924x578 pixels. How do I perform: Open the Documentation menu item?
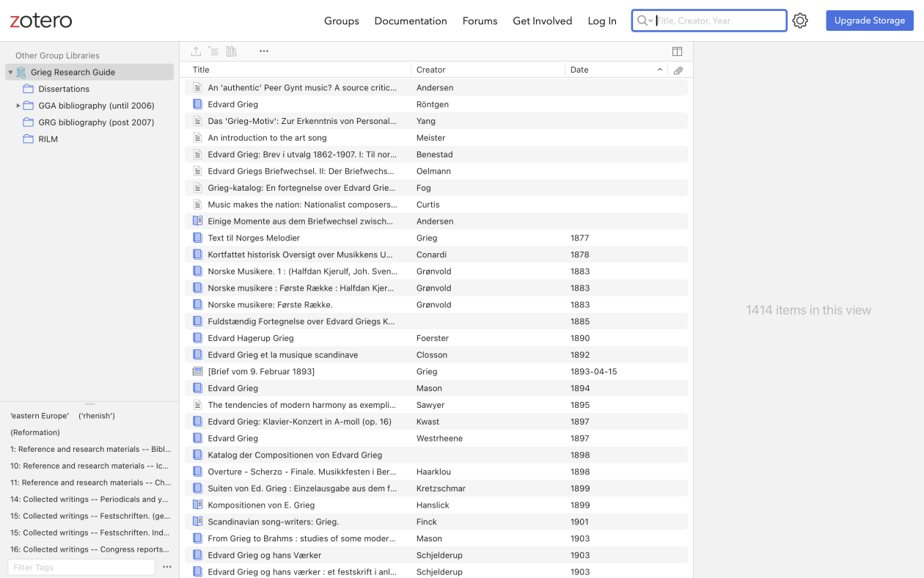411,21
